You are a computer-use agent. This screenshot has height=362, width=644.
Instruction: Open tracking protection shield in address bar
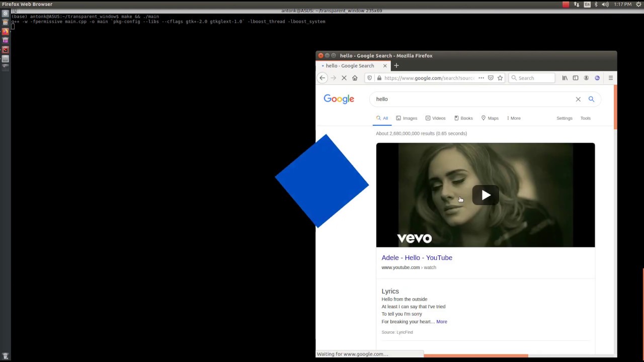[x=370, y=78]
